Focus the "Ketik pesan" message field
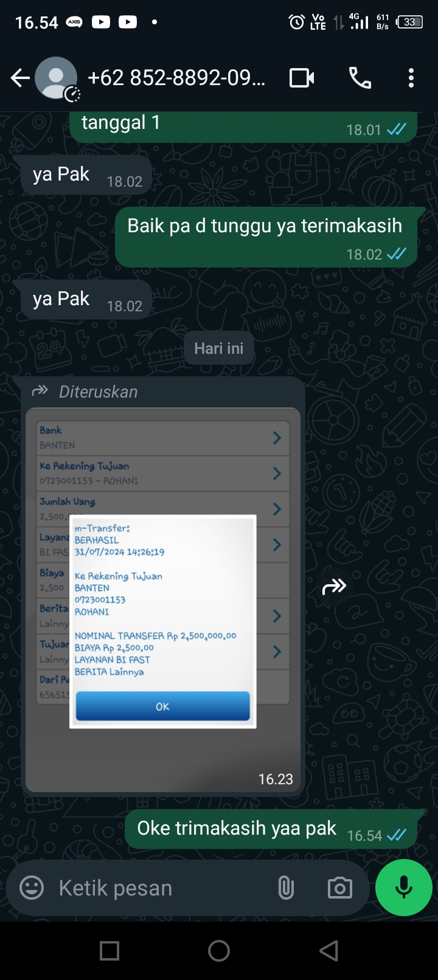Viewport: 438px width, 980px height. pos(161,888)
